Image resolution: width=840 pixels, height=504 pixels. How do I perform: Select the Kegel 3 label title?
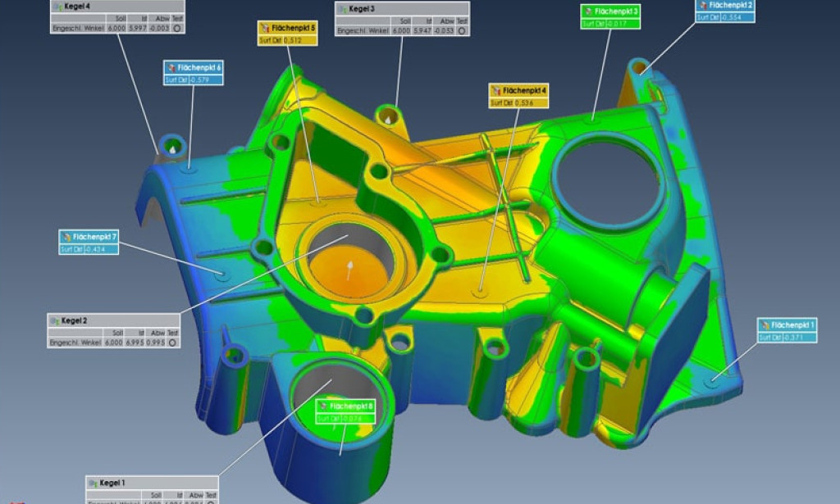pos(362,9)
